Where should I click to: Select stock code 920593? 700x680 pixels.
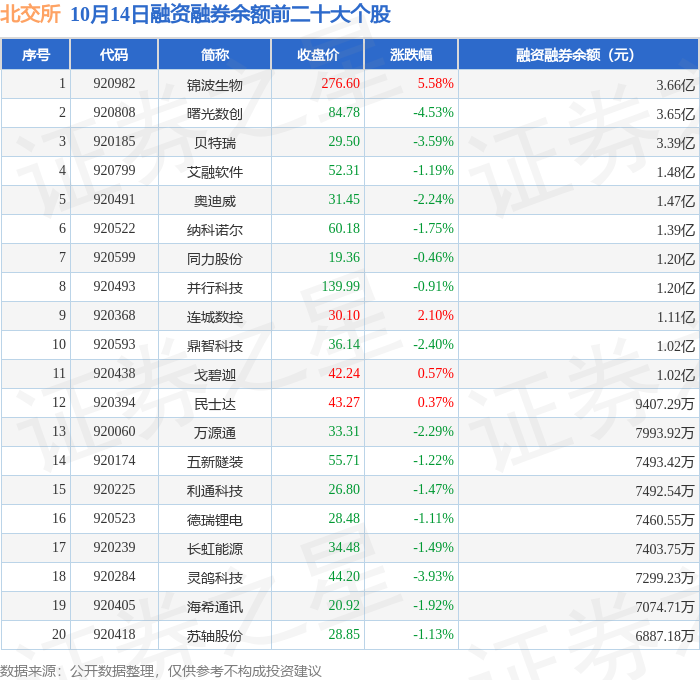pyautogui.click(x=114, y=345)
